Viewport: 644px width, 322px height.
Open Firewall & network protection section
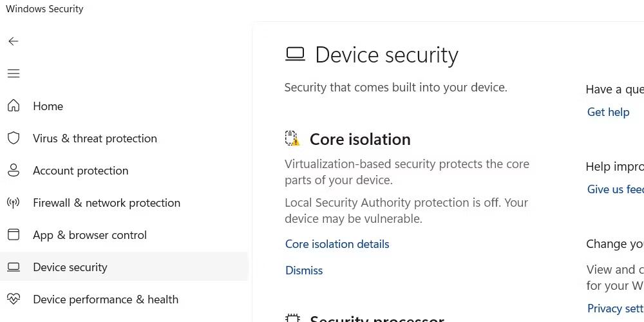(x=106, y=203)
